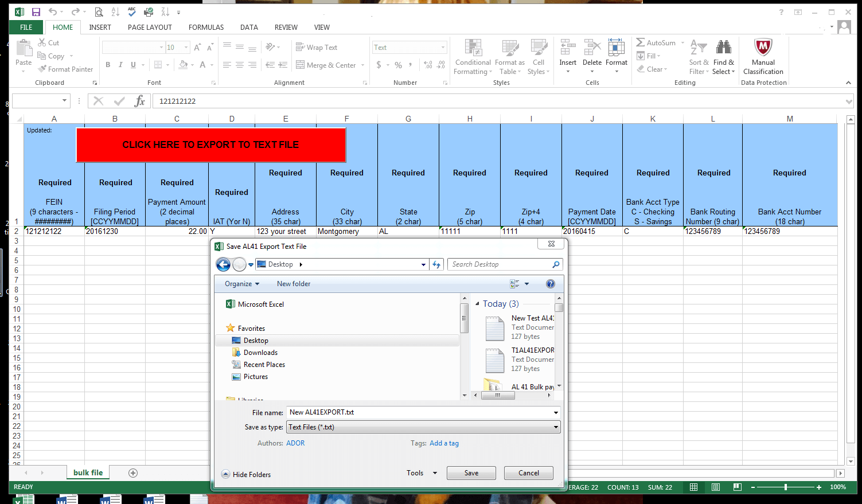Click the AutoSum button
Screen dimensions: 862x504
pyautogui.click(x=656, y=43)
